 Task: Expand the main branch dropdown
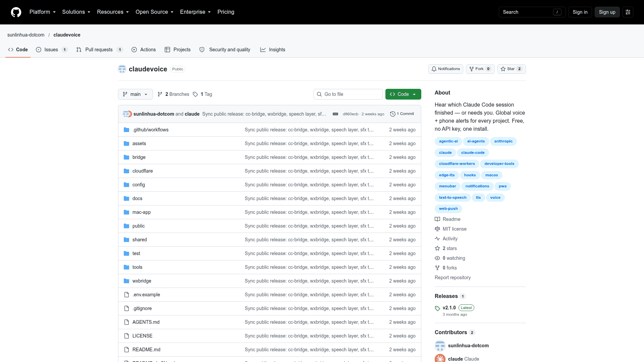136,94
